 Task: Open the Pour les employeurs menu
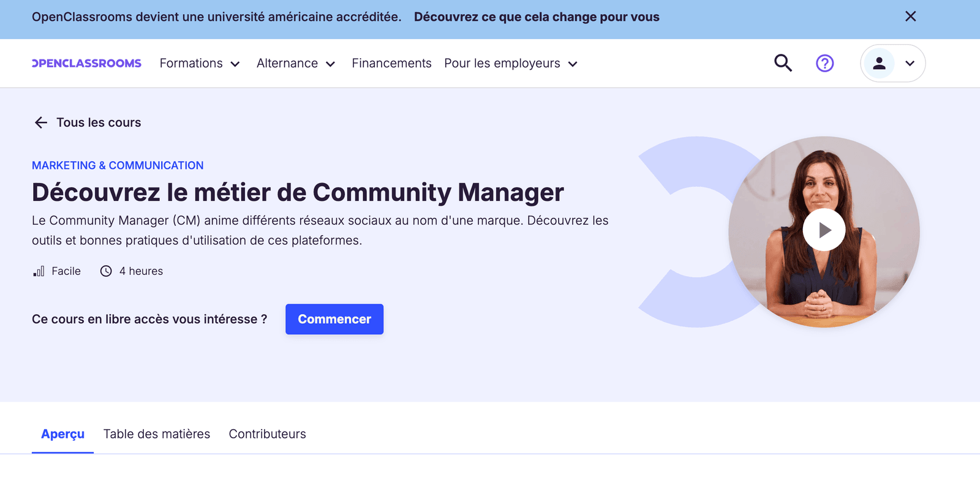point(502,63)
